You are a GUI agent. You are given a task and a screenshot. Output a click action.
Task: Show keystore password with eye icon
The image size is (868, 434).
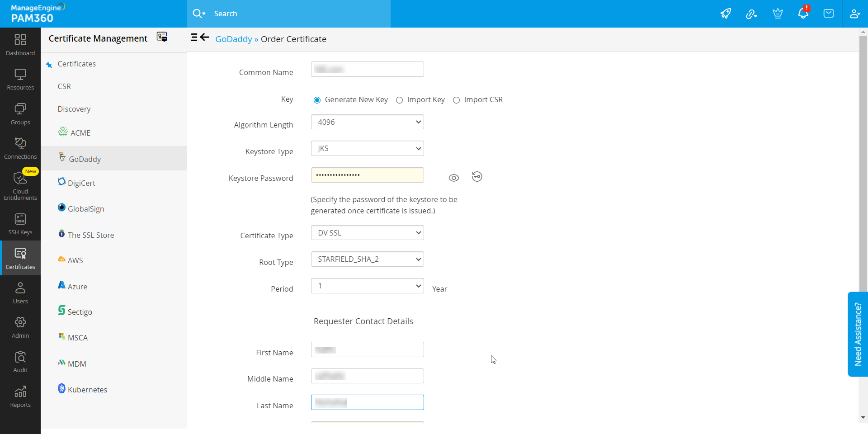pos(453,178)
